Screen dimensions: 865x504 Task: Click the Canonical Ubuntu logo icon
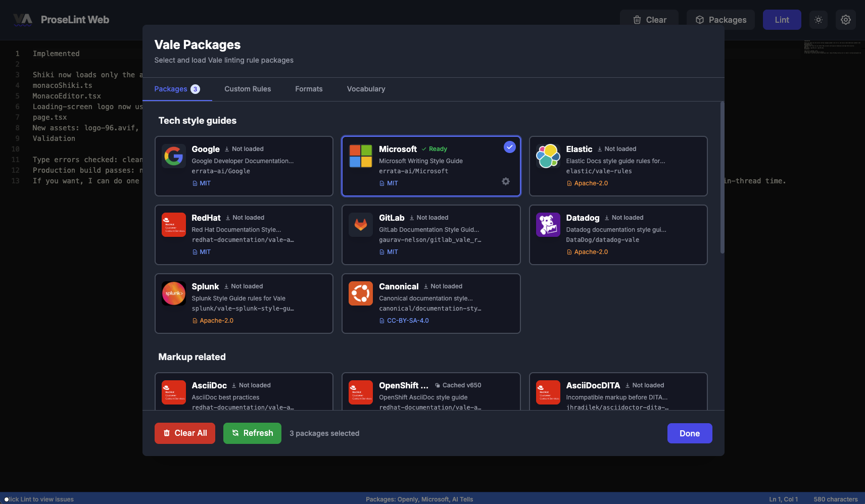[x=360, y=293]
